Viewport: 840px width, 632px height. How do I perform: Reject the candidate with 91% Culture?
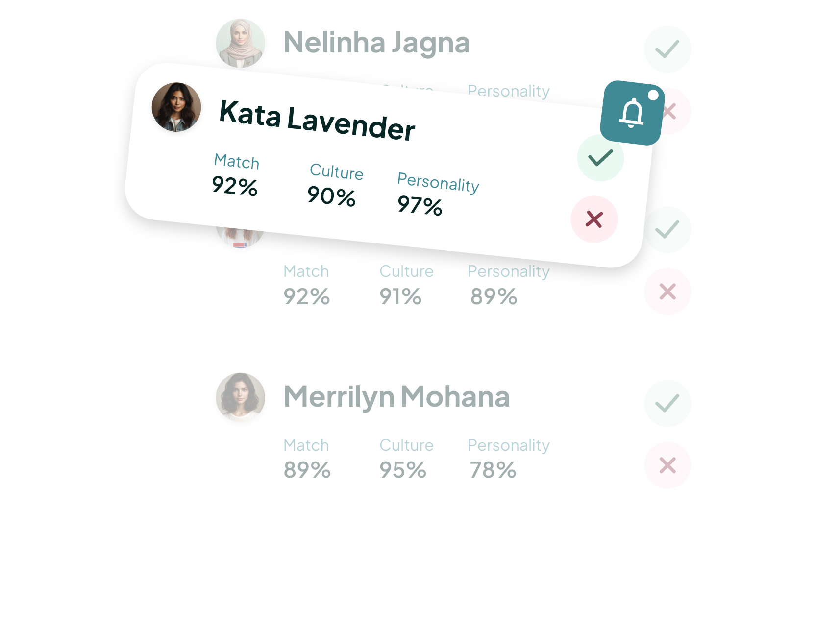[x=667, y=292]
